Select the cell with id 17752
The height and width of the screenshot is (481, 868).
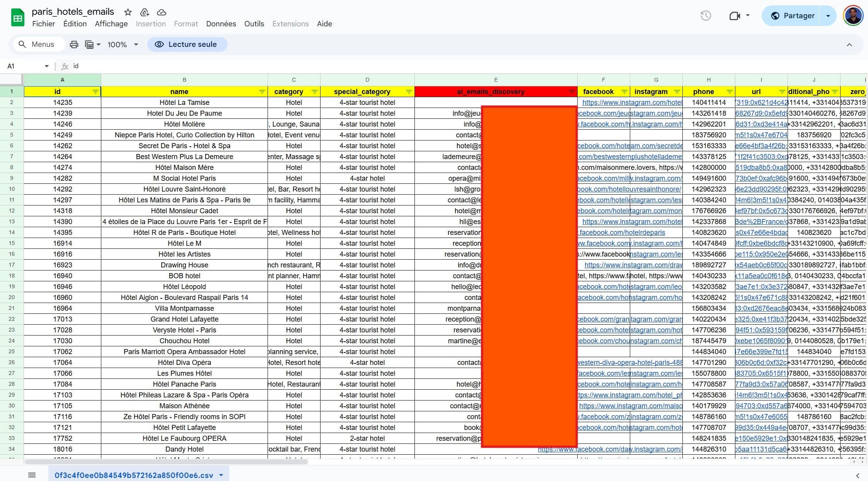click(x=62, y=438)
